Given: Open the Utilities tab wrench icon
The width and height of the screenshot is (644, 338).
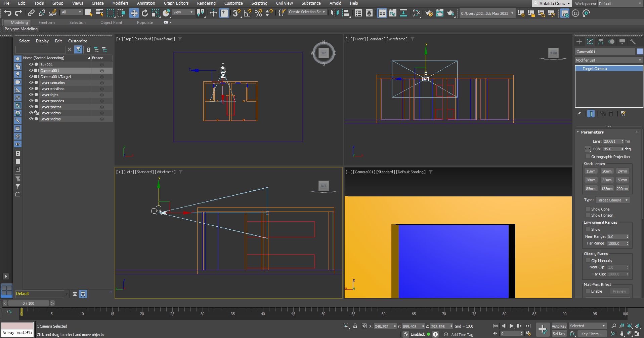Looking at the screenshot, I should (633, 42).
